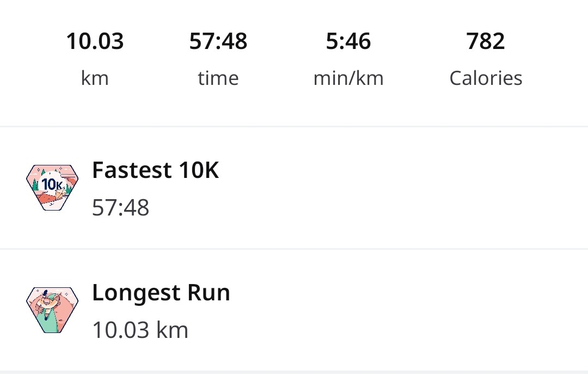588x376 pixels.
Task: Tap the 5:46 pace value
Action: click(x=348, y=41)
